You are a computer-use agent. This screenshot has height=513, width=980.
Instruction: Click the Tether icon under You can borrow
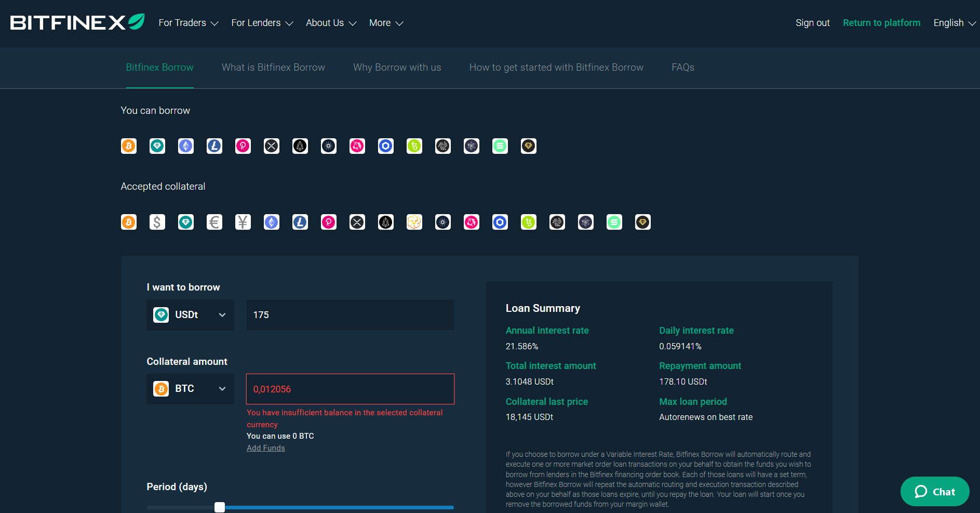(157, 146)
